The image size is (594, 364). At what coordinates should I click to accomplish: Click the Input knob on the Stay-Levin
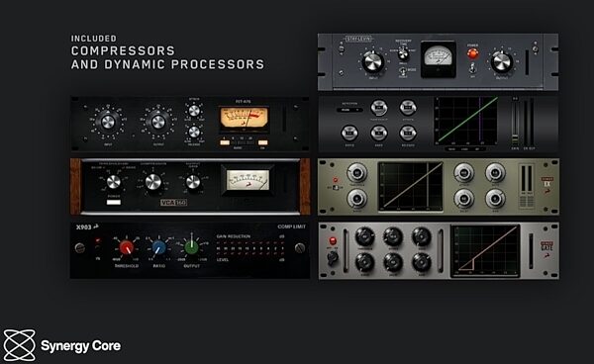[373, 62]
